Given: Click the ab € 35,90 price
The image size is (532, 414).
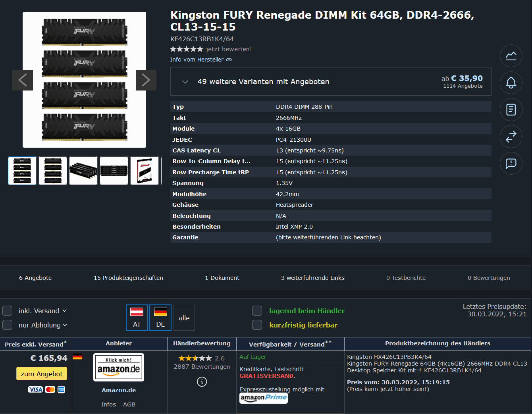Looking at the screenshot, I should tap(462, 79).
